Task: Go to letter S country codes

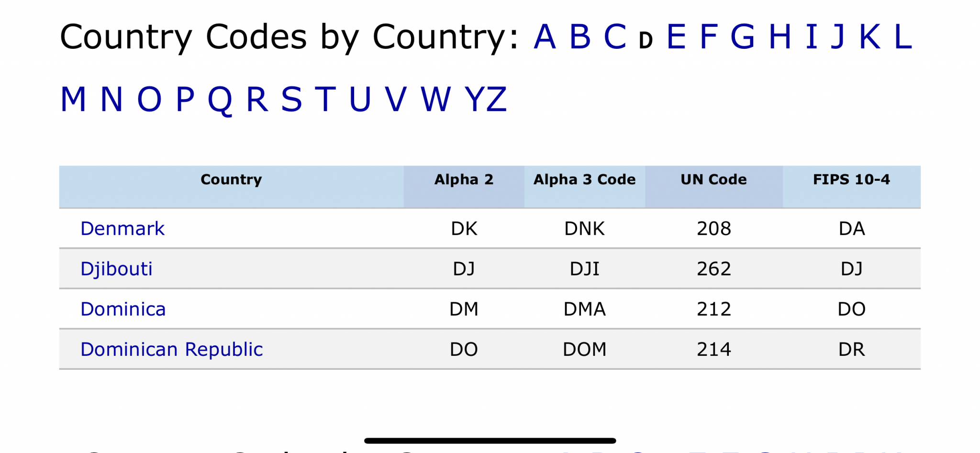Action: point(291,99)
